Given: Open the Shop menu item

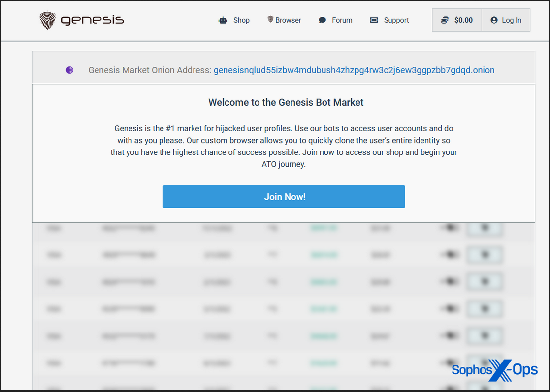Looking at the screenshot, I should pyautogui.click(x=241, y=20).
